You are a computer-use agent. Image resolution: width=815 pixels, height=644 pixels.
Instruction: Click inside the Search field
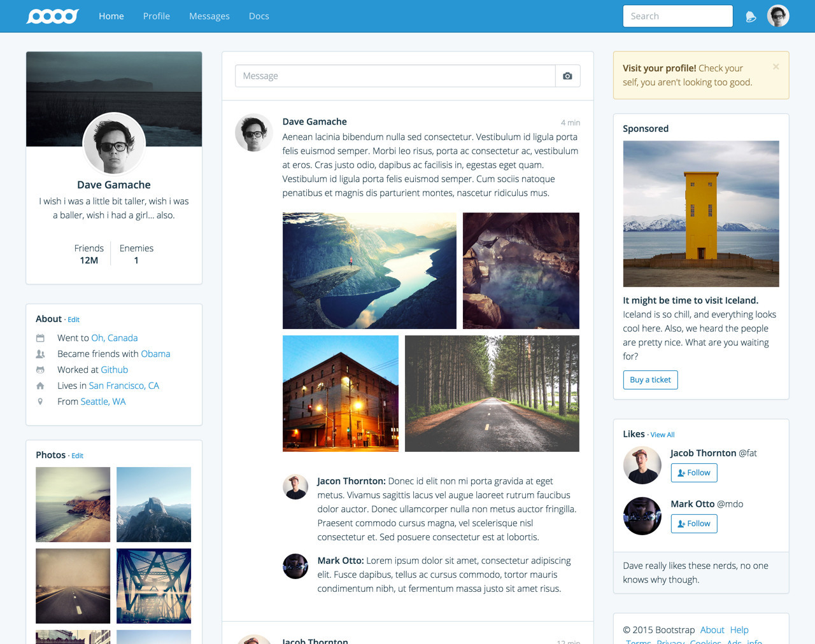coord(677,16)
